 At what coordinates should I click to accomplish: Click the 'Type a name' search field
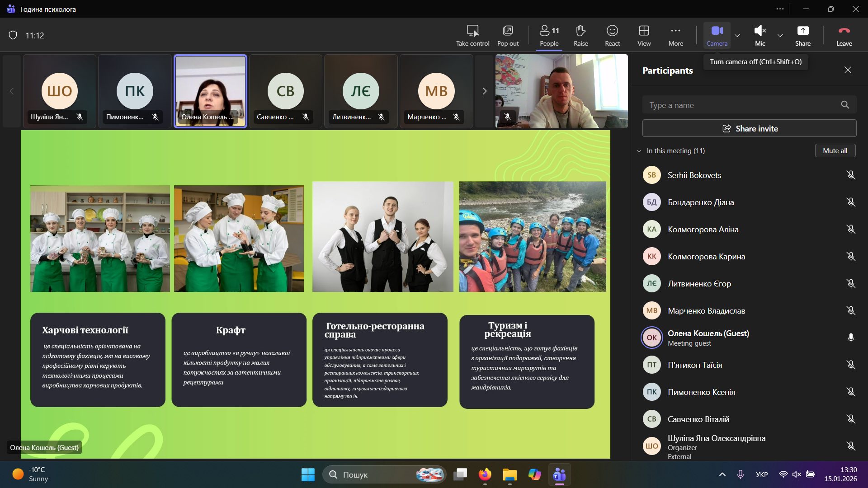[741, 105]
